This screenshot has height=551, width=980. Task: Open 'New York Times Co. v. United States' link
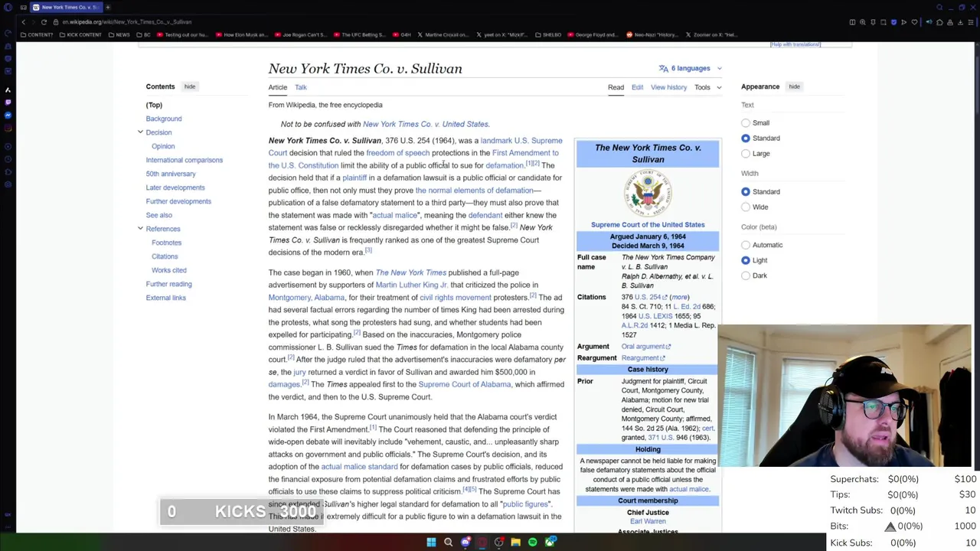tap(425, 124)
